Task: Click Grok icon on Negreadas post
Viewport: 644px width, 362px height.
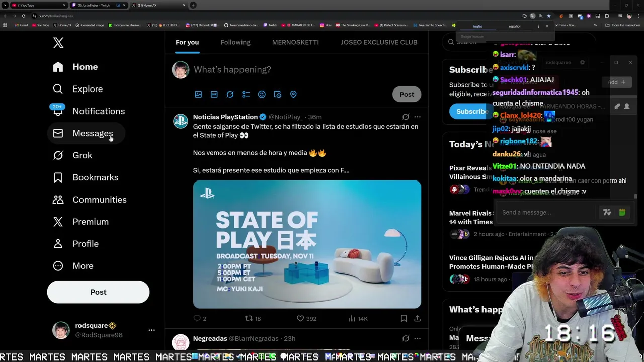Action: 406,338
